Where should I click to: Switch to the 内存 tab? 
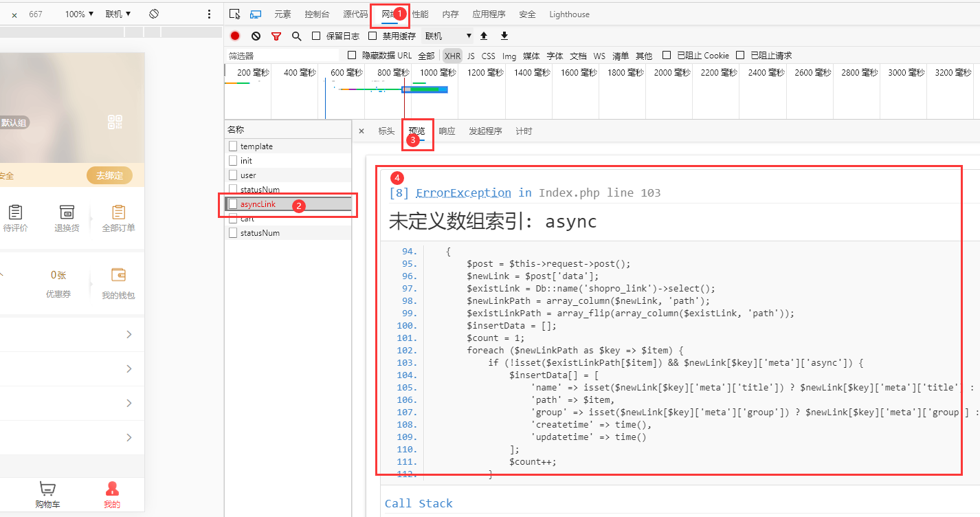(x=450, y=14)
